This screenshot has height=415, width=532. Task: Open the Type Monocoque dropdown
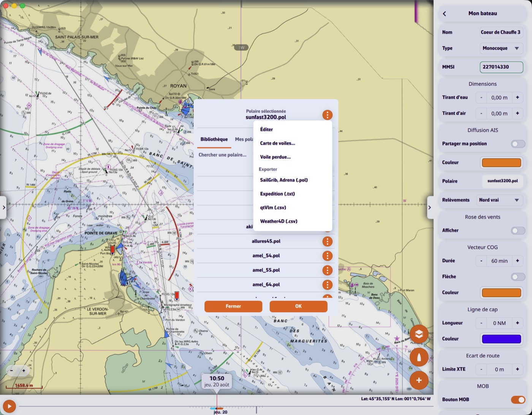point(501,49)
